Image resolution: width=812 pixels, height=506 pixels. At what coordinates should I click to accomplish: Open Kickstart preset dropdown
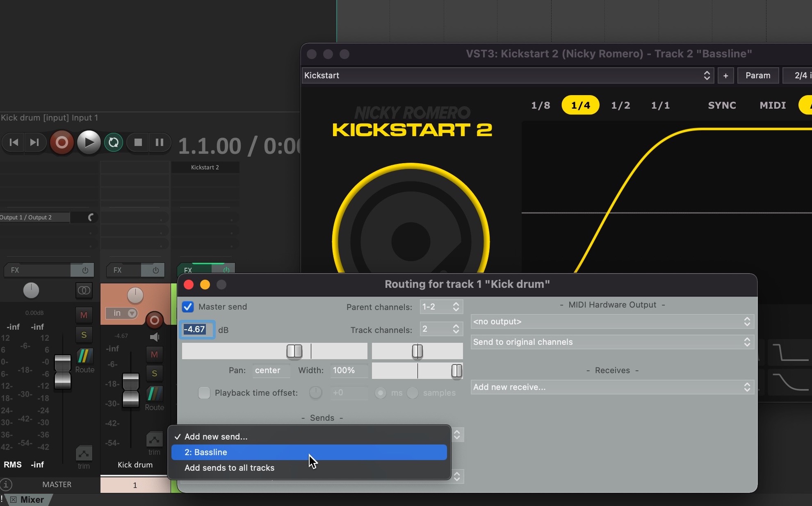coord(508,75)
